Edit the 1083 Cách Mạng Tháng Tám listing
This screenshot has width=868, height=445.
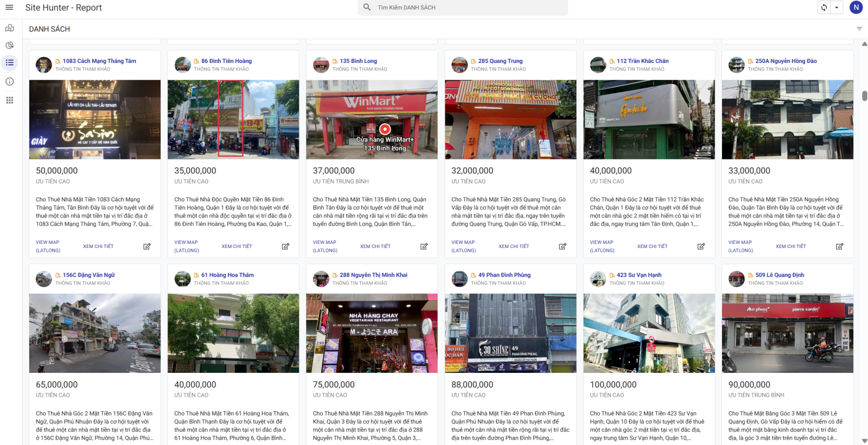[147, 246]
